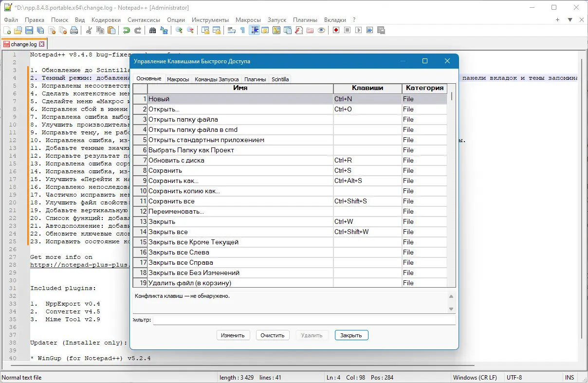This screenshot has width=588, height=383.
Task: Open the Плагины menu
Action: (x=305, y=20)
